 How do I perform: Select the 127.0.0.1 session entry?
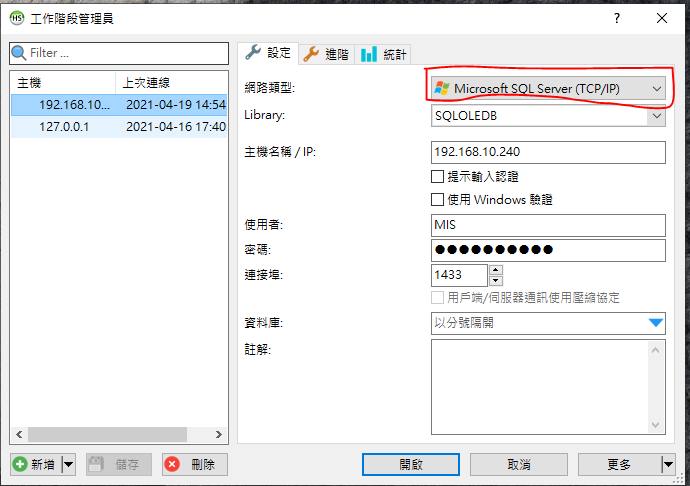[x=119, y=127]
